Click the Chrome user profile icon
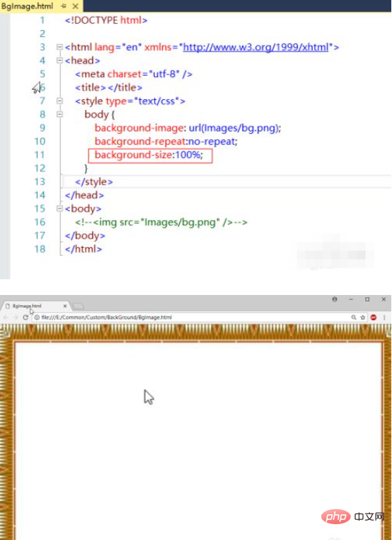 (x=335, y=299)
